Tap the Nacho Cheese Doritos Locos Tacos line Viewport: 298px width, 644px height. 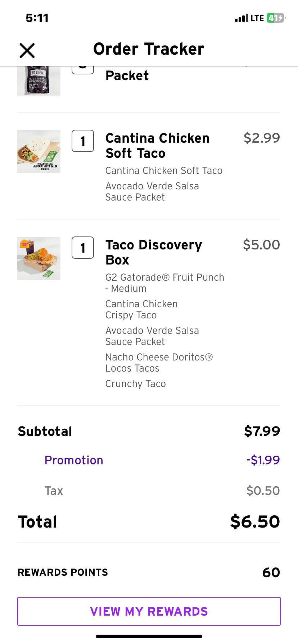[x=159, y=363]
